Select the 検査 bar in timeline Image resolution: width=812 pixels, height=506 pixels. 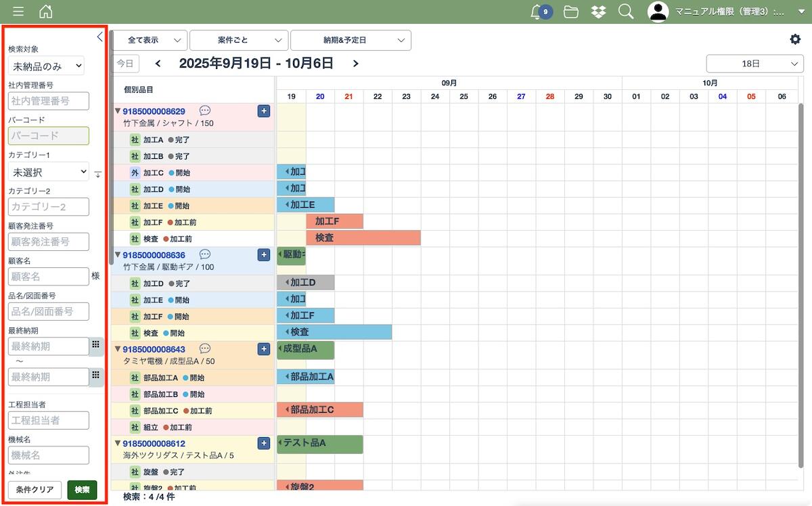(x=363, y=238)
